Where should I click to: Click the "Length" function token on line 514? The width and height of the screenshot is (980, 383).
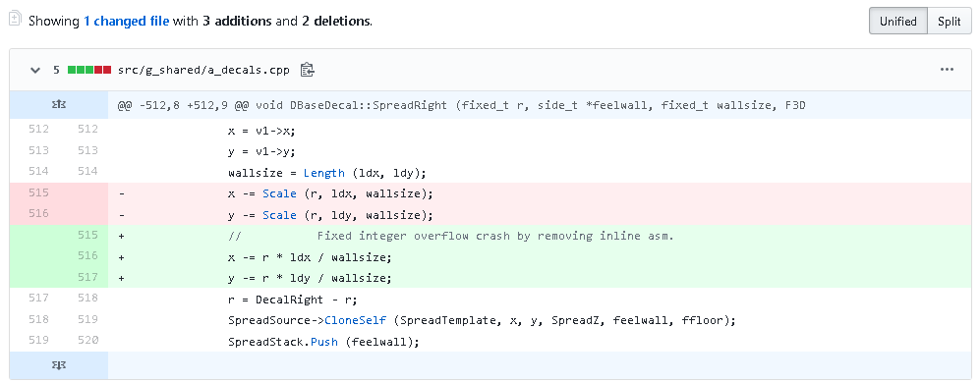point(323,173)
